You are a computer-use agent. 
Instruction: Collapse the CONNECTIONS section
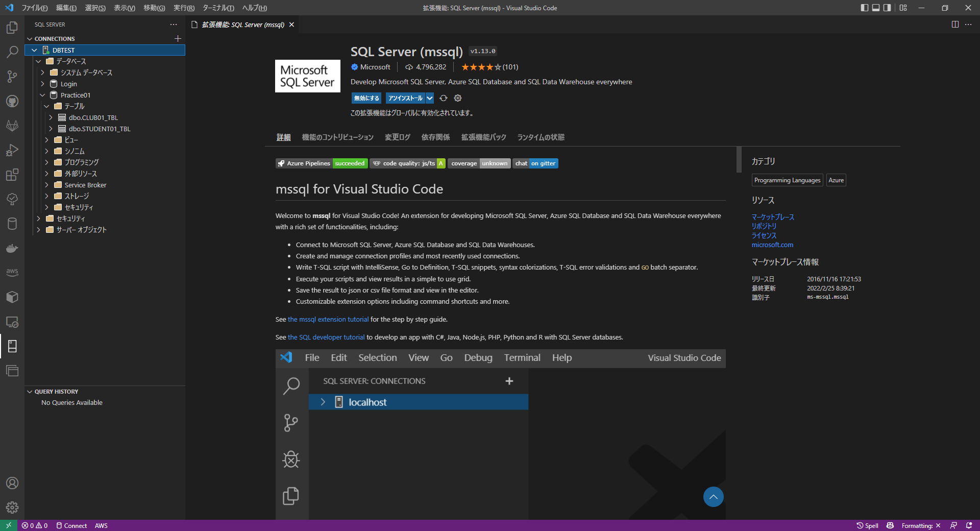point(30,39)
